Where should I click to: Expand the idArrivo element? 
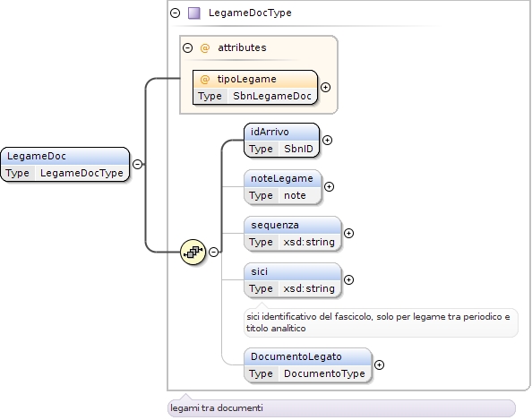(x=327, y=140)
